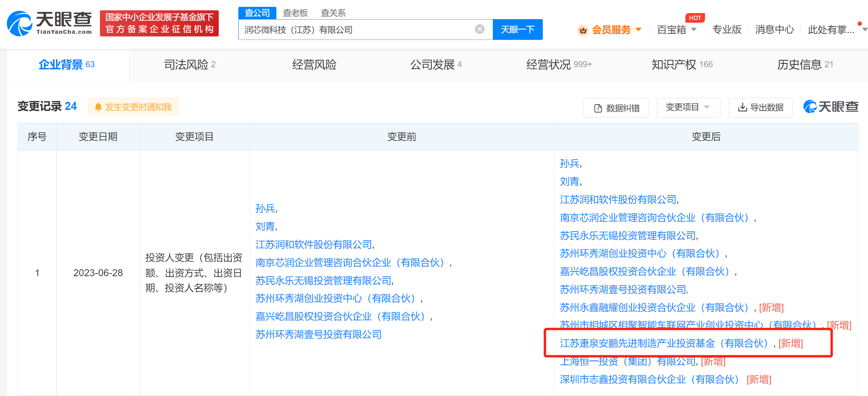868x396 pixels.
Task: Open the 知识产权 tab
Action: pyautogui.click(x=682, y=65)
